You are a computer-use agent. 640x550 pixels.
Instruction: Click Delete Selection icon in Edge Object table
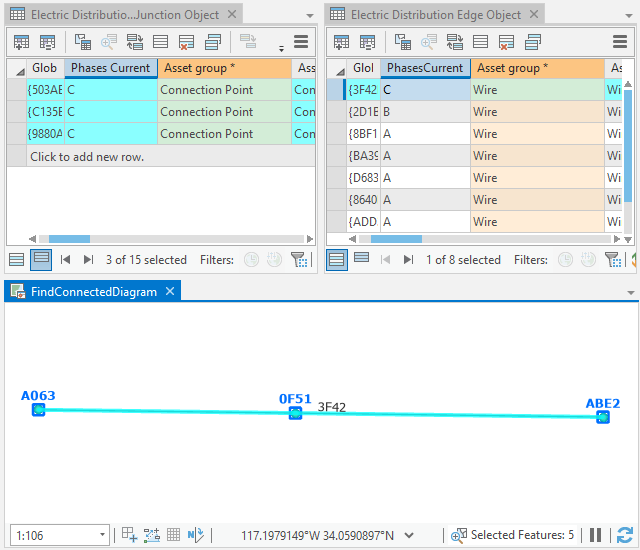coord(506,42)
